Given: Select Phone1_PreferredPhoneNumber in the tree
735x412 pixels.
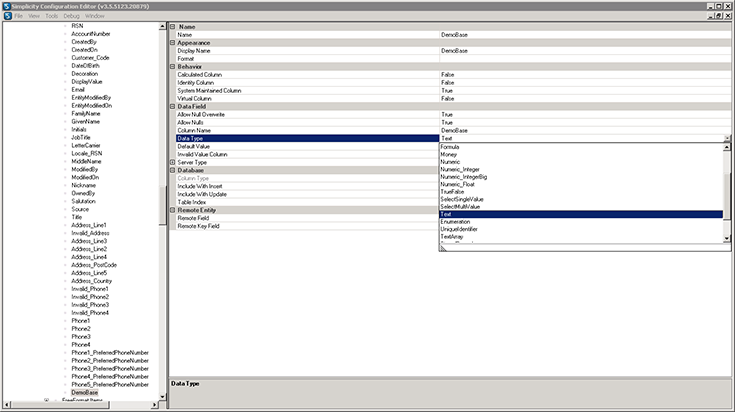Looking at the screenshot, I should coord(110,352).
